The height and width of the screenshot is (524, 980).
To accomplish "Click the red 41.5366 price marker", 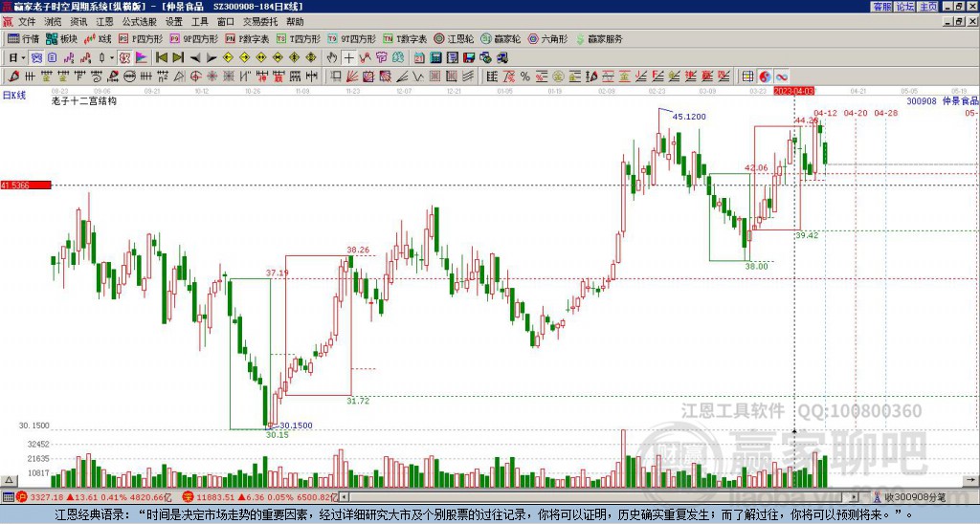I will [26, 185].
